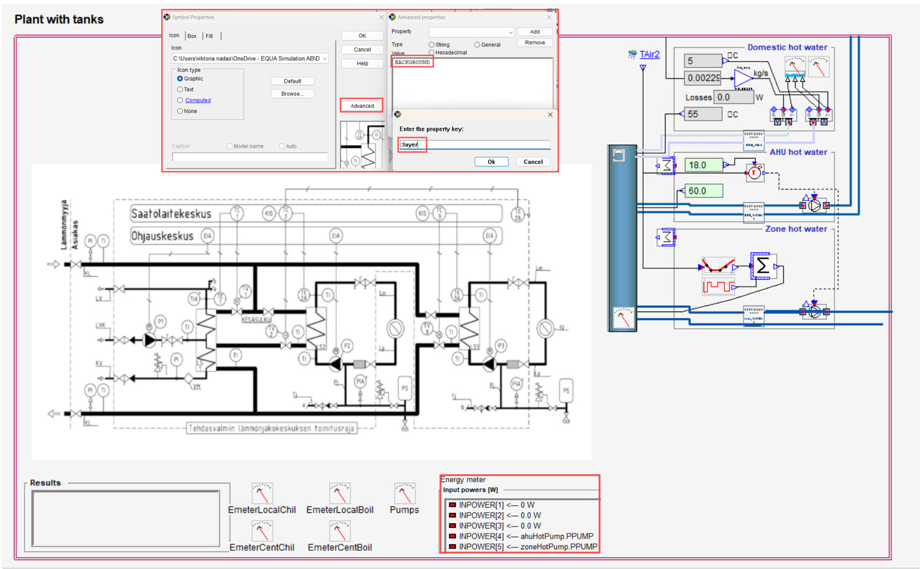The width and height of the screenshot is (924, 569).
Task: Select the Text icon type radio button
Action: (x=180, y=90)
